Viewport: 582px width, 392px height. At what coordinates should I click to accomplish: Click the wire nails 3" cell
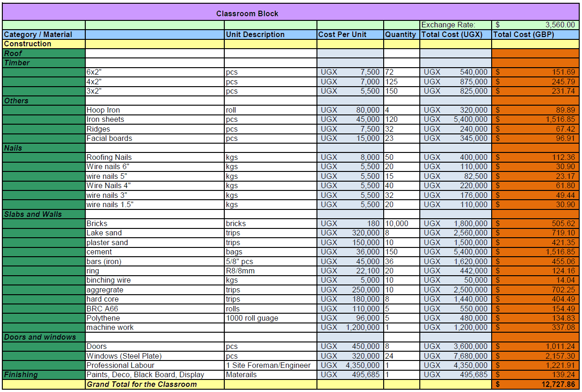click(155, 195)
